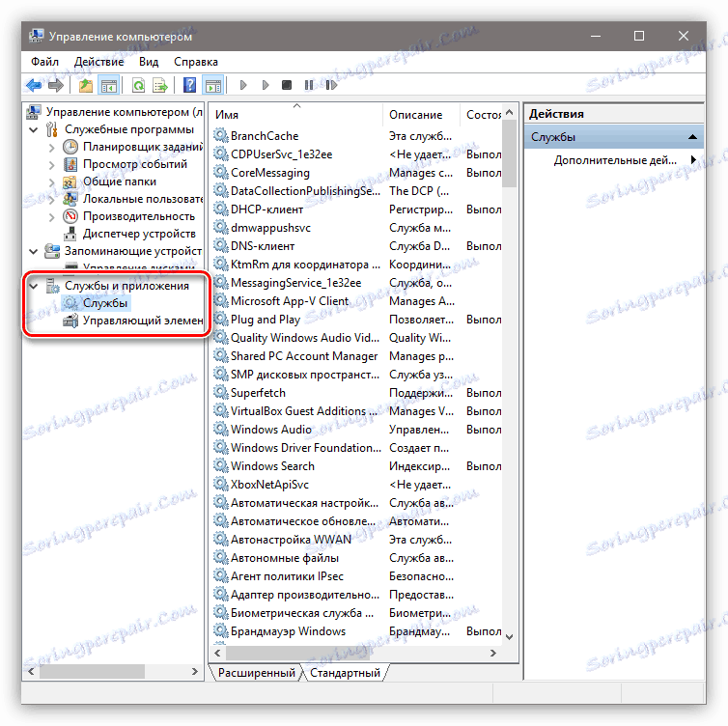Click services list horizontal scroll right arrow
Image resolution: width=728 pixels, height=726 pixels.
(x=493, y=653)
